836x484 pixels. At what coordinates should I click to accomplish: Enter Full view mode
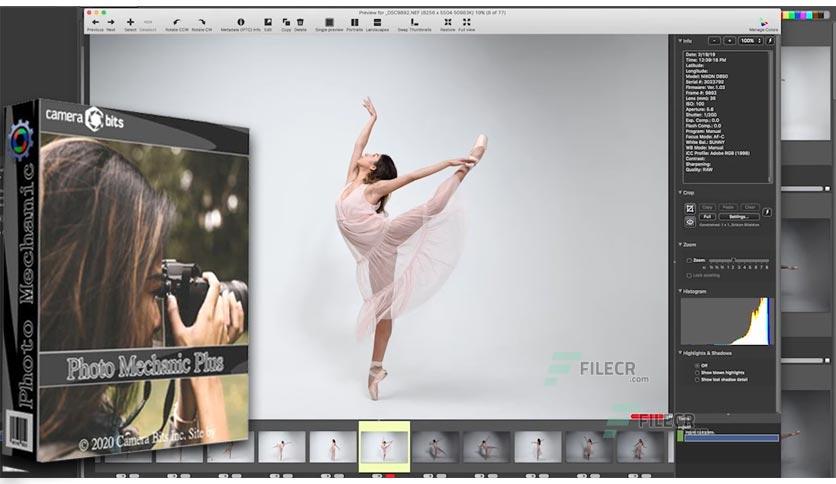(467, 22)
